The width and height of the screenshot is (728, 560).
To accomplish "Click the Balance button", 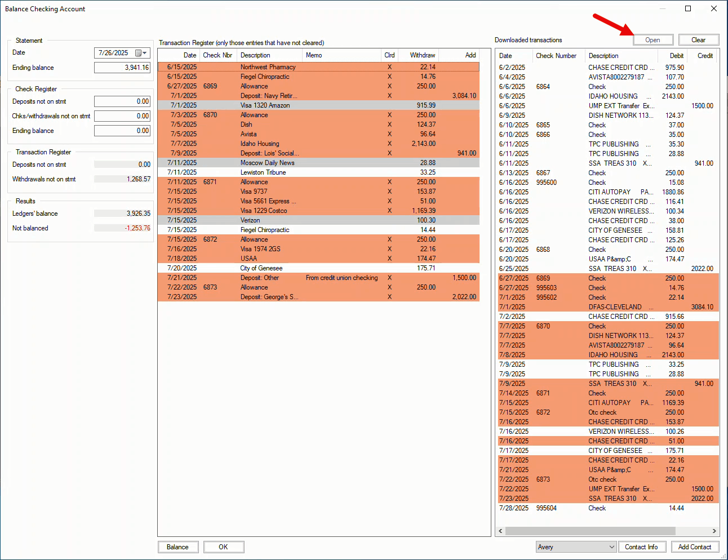I will tap(177, 547).
